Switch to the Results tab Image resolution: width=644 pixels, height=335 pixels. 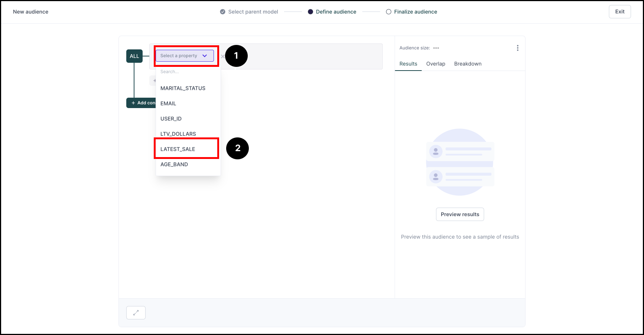408,64
